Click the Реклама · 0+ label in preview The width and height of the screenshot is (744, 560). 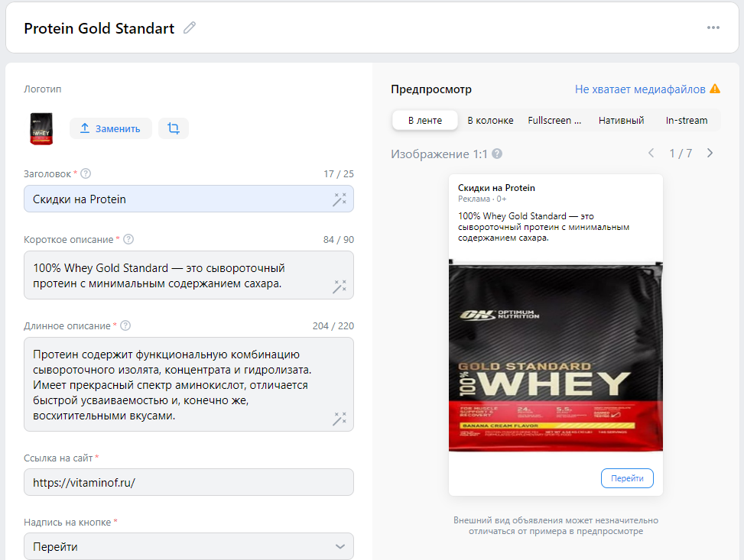point(482,199)
